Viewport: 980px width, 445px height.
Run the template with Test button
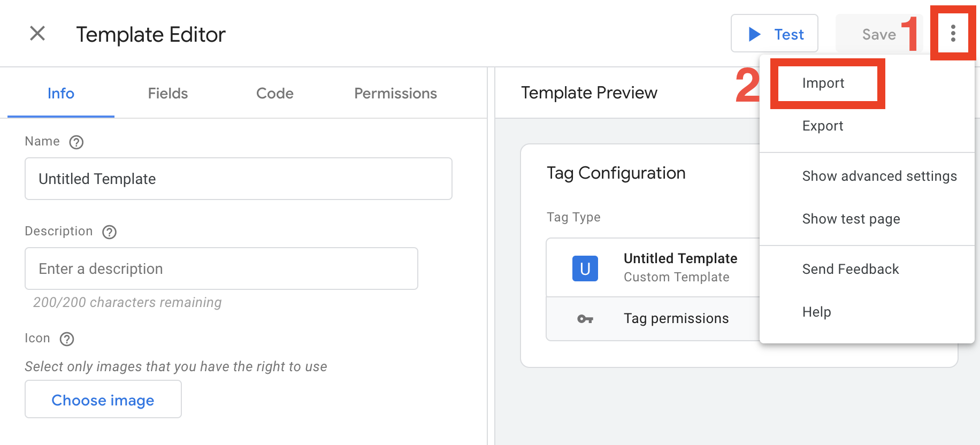(x=774, y=34)
